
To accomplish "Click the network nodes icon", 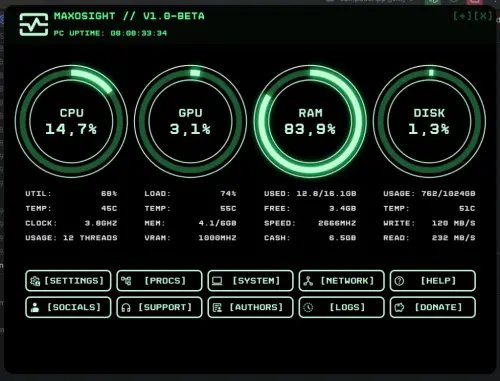I will [308, 281].
